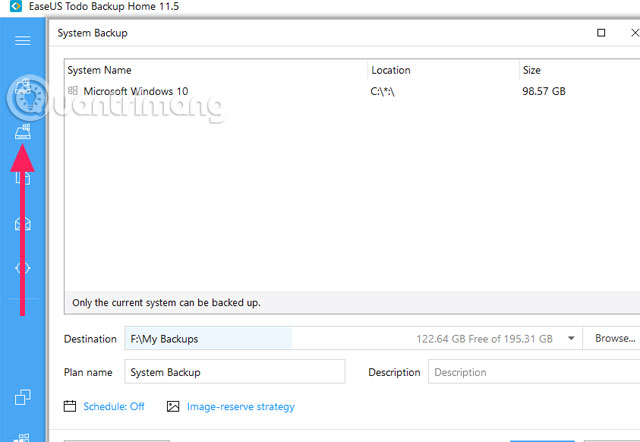
Task: Open the Clone tool in the sidebar
Action: click(22, 397)
